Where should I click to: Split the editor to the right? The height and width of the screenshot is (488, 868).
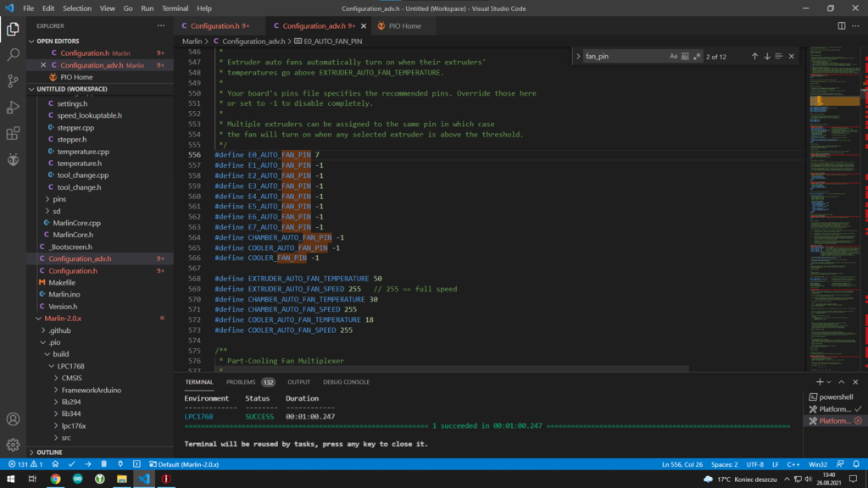842,26
